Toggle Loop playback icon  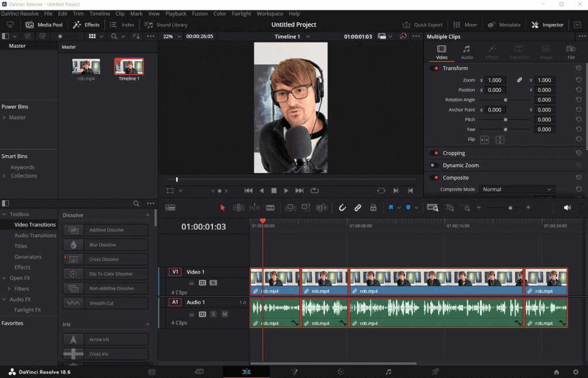click(315, 191)
